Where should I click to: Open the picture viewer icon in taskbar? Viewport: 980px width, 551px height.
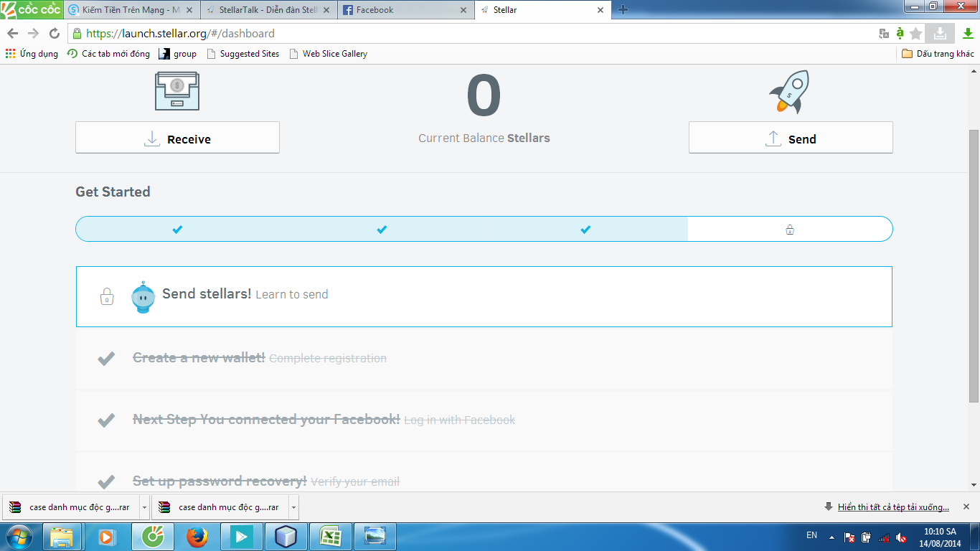[x=375, y=537]
